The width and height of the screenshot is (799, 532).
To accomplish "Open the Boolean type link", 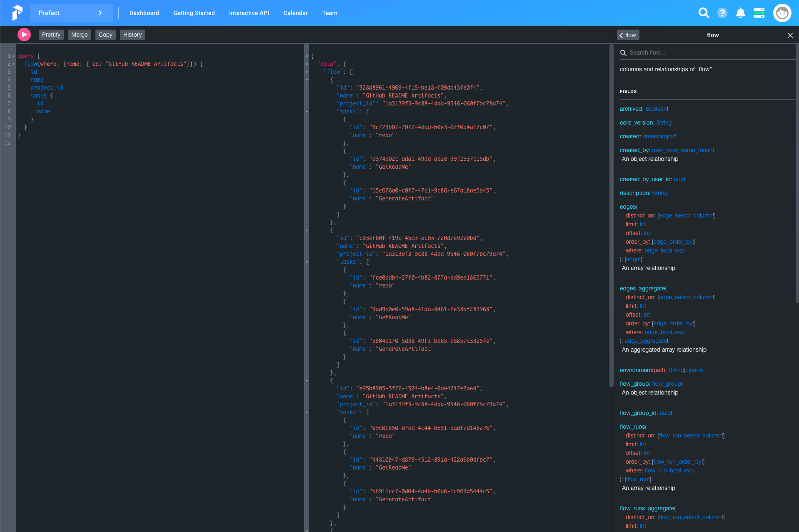I will point(656,109).
